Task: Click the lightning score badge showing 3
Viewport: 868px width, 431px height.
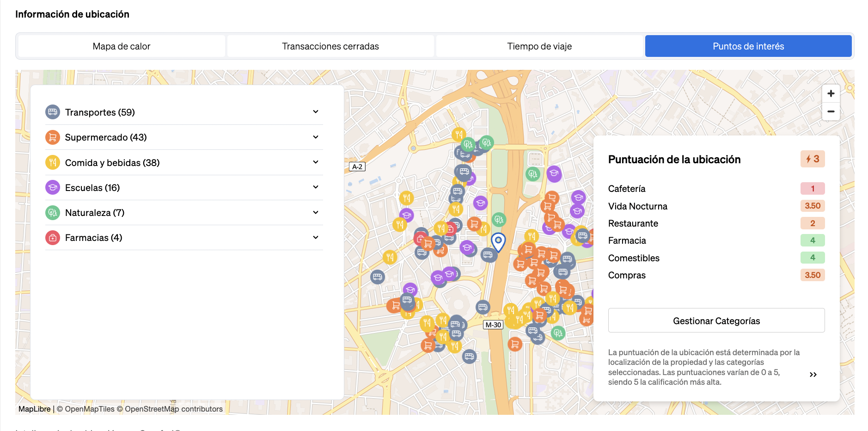Action: click(813, 159)
